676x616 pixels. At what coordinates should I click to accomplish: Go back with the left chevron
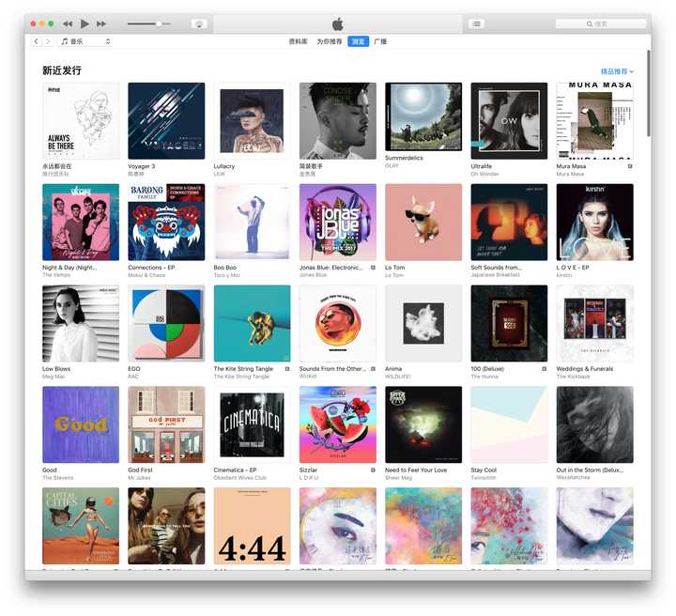coord(37,41)
